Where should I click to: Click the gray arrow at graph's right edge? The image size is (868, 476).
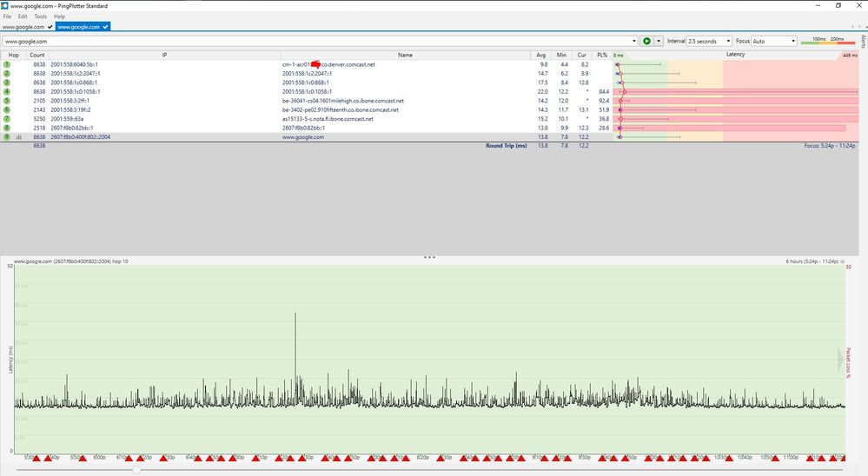click(x=840, y=360)
